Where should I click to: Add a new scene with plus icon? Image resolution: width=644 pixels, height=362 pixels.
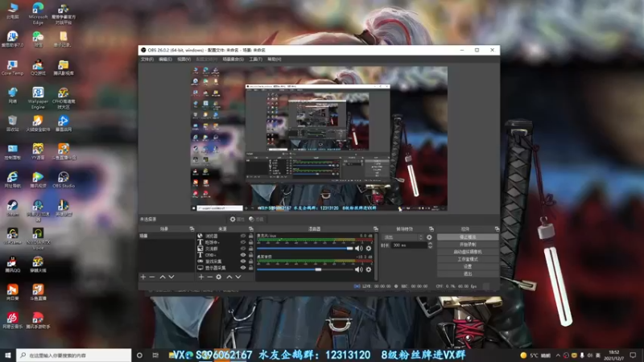pos(143,277)
